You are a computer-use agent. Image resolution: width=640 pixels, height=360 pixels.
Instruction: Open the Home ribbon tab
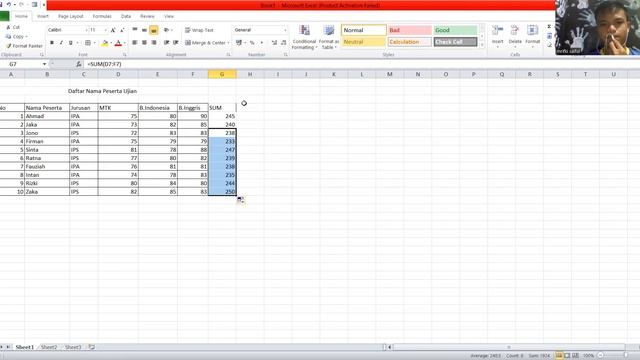point(21,16)
